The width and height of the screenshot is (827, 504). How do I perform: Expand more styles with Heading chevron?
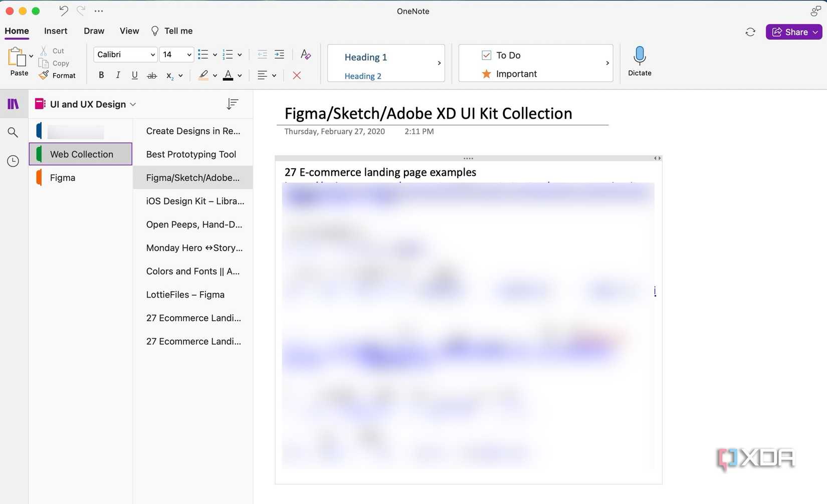point(439,63)
